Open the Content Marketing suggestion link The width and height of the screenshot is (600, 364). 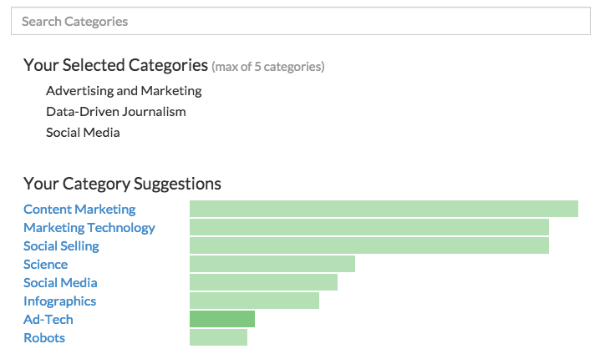point(79,209)
